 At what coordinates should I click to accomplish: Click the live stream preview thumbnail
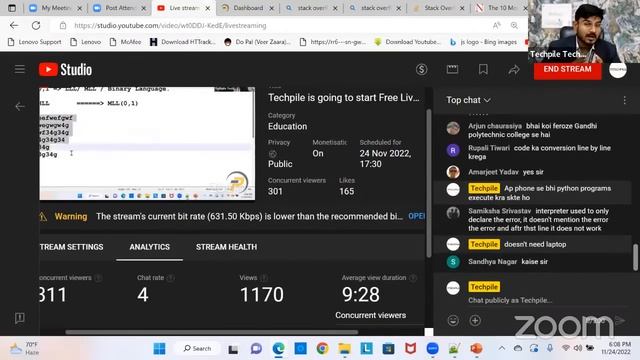coord(147,143)
